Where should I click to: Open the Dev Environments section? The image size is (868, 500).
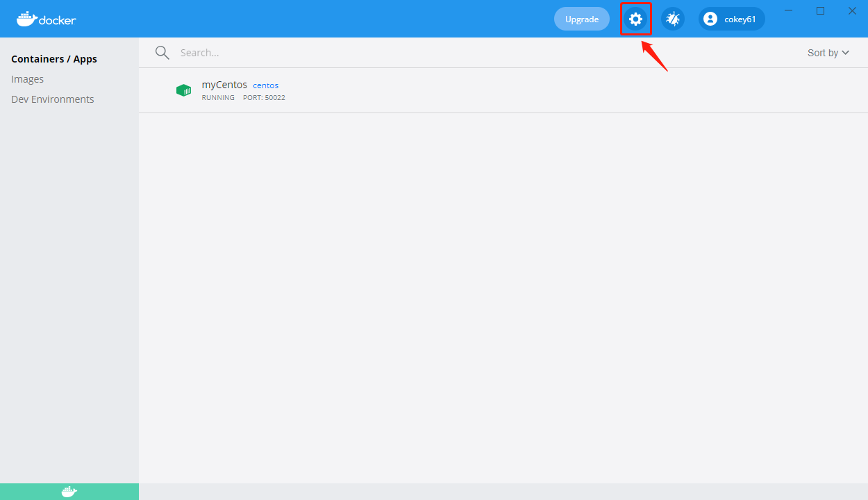point(52,99)
